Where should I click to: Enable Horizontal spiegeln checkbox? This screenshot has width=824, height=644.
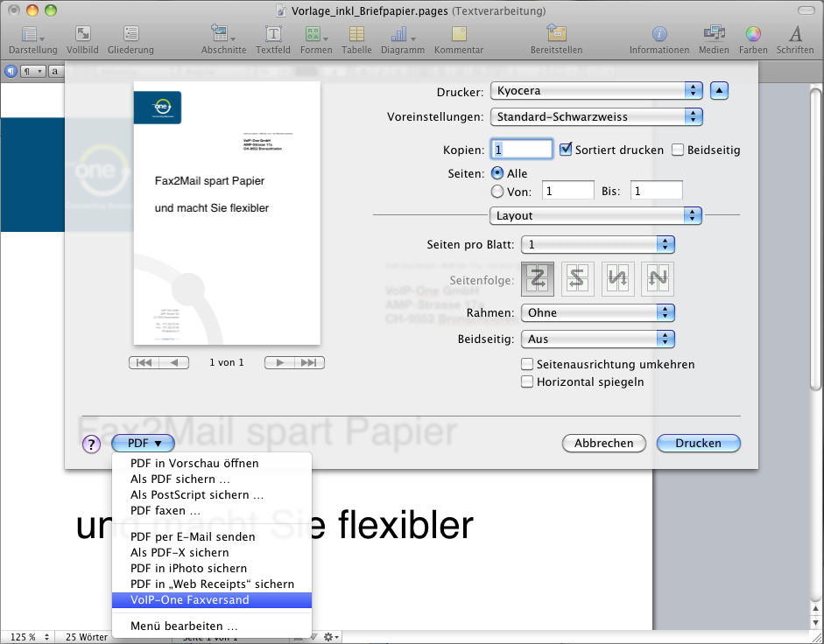point(526,381)
